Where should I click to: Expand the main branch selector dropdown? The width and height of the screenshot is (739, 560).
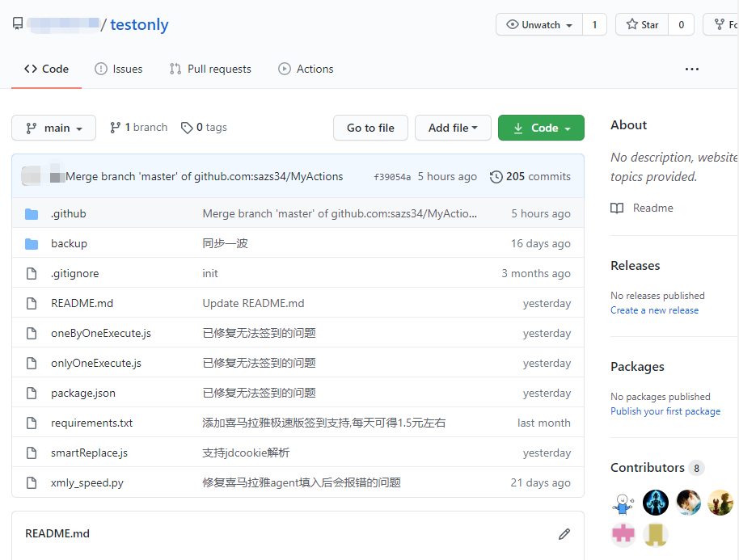[x=53, y=128]
